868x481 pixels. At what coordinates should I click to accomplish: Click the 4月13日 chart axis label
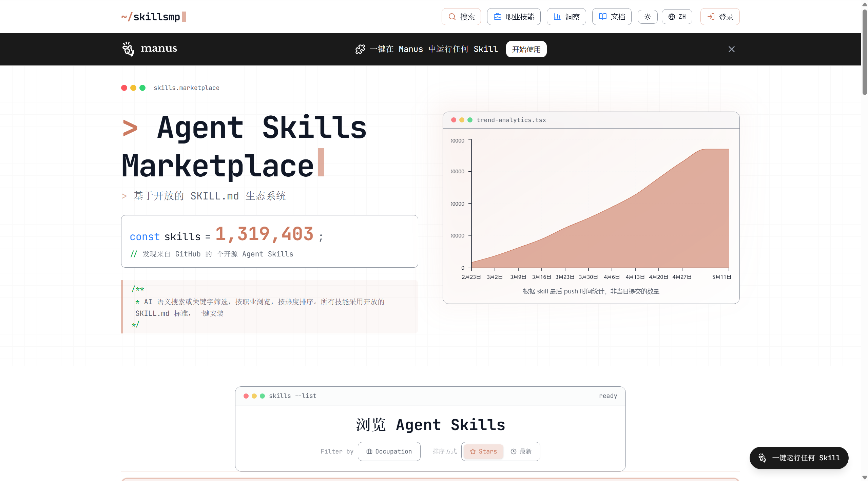tap(635, 277)
